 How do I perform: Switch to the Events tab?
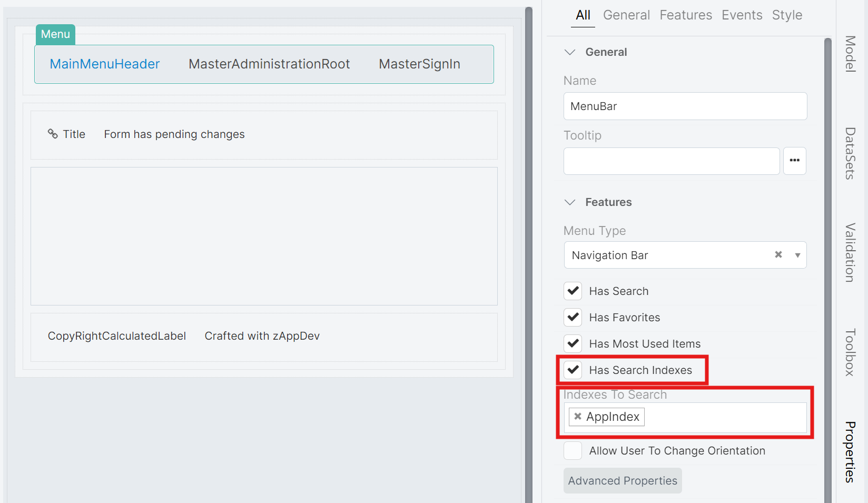742,15
